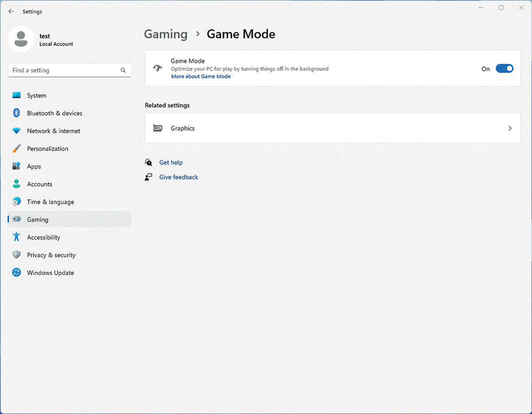Click the Give feedback person icon
The image size is (532, 414).
tap(148, 177)
